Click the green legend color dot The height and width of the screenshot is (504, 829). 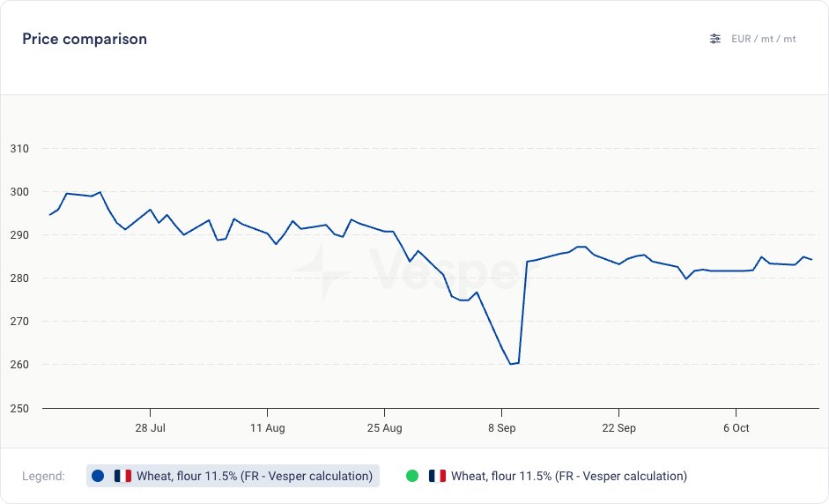[412, 476]
